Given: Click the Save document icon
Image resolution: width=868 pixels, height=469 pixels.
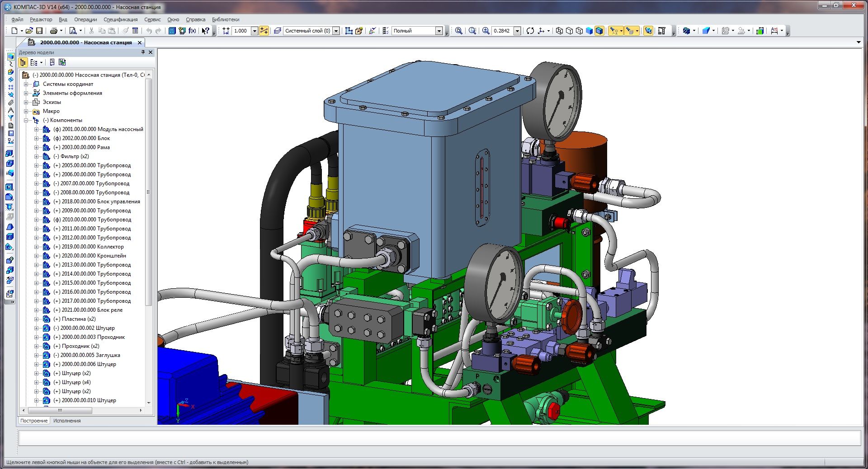Looking at the screenshot, I should (39, 31).
